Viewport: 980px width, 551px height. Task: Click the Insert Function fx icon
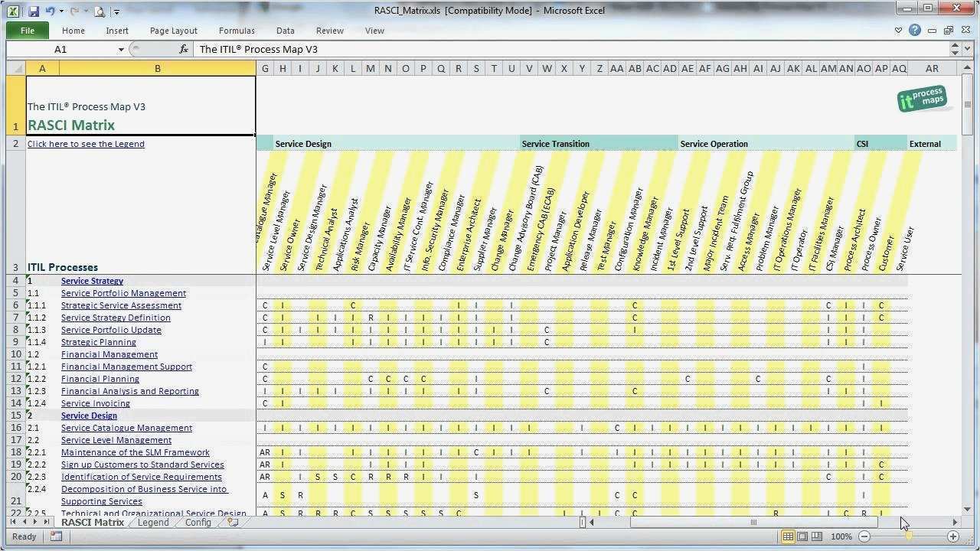(184, 49)
